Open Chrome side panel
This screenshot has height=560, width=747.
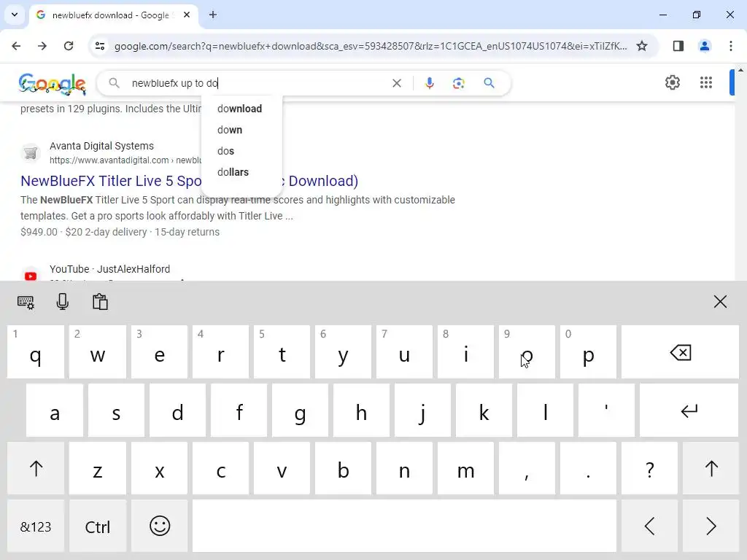(678, 46)
